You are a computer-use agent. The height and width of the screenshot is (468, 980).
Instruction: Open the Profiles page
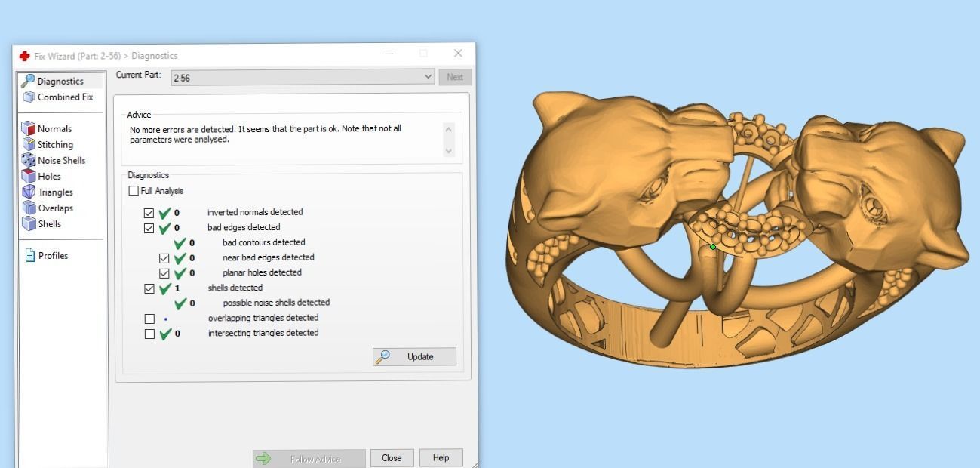(53, 255)
